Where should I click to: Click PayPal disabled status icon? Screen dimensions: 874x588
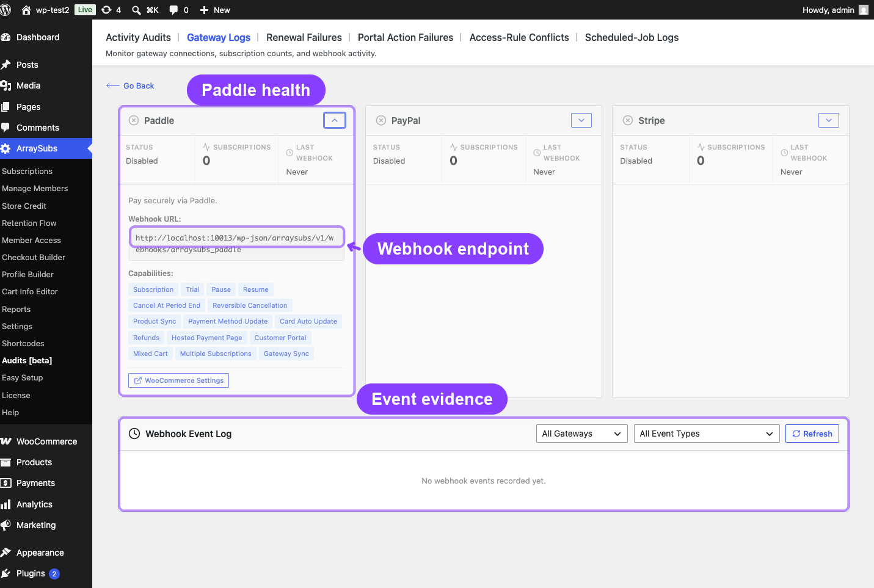pos(381,120)
